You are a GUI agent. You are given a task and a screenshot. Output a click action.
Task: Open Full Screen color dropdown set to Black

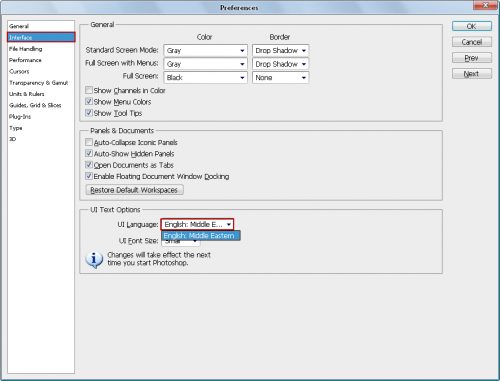click(205, 78)
